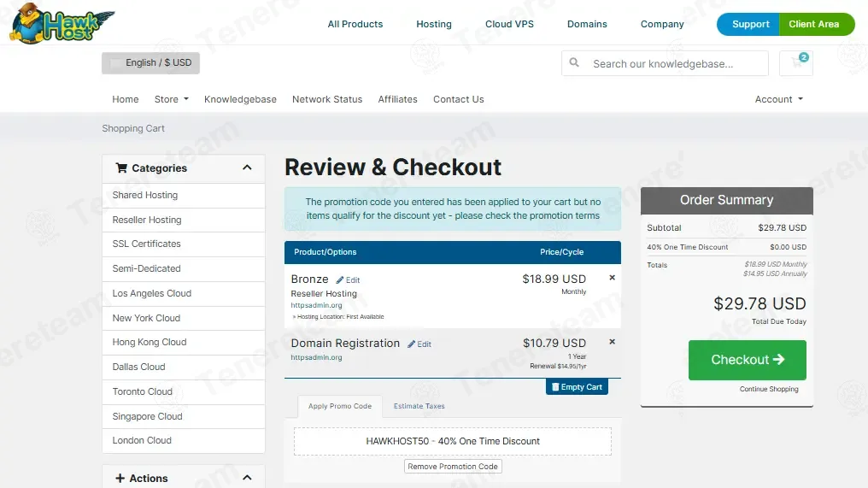This screenshot has width=868, height=488.
Task: Open the Contact Us page
Action: (x=459, y=99)
